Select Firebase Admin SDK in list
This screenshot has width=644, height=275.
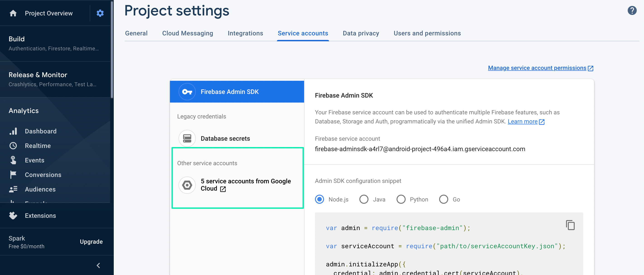(237, 92)
